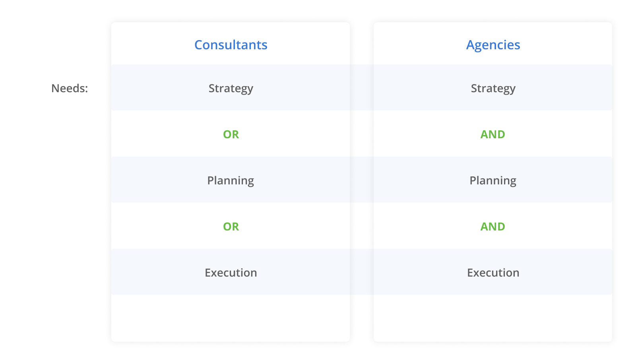Click the Consultants column heading
The width and height of the screenshot is (636, 364).
231,45
